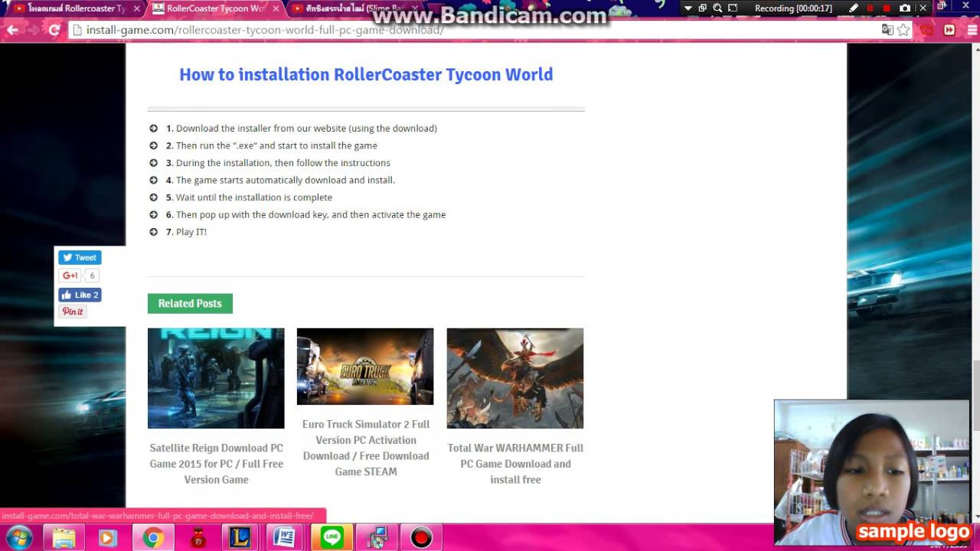Click the page vertical scrollbar thumb
Screen dimensions: 980x551
[x=975, y=396]
